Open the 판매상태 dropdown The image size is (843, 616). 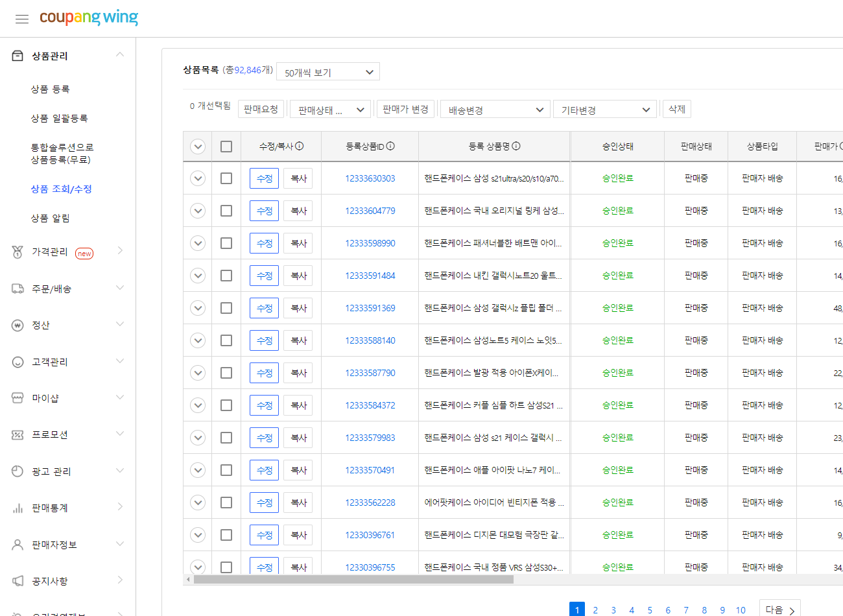pos(330,110)
